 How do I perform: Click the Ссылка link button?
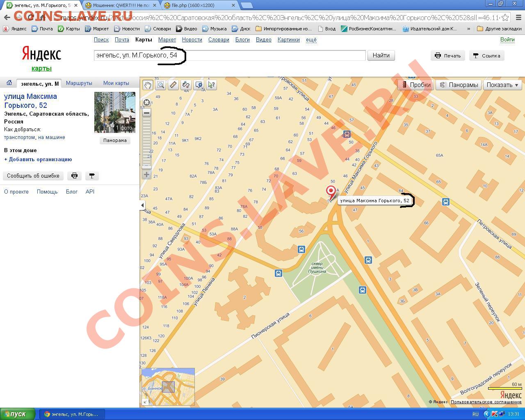[x=486, y=56]
